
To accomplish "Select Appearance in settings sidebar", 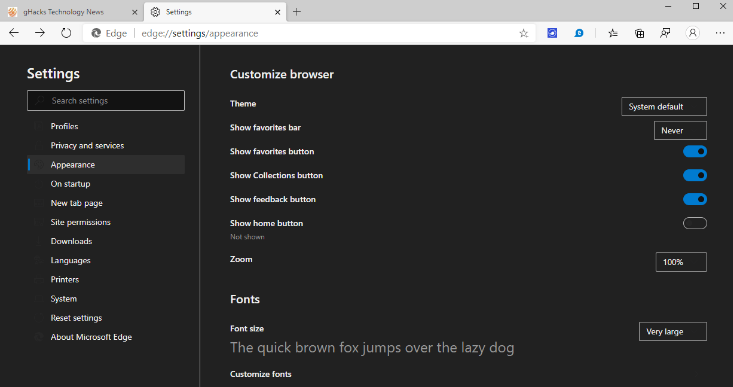I will 106,165.
